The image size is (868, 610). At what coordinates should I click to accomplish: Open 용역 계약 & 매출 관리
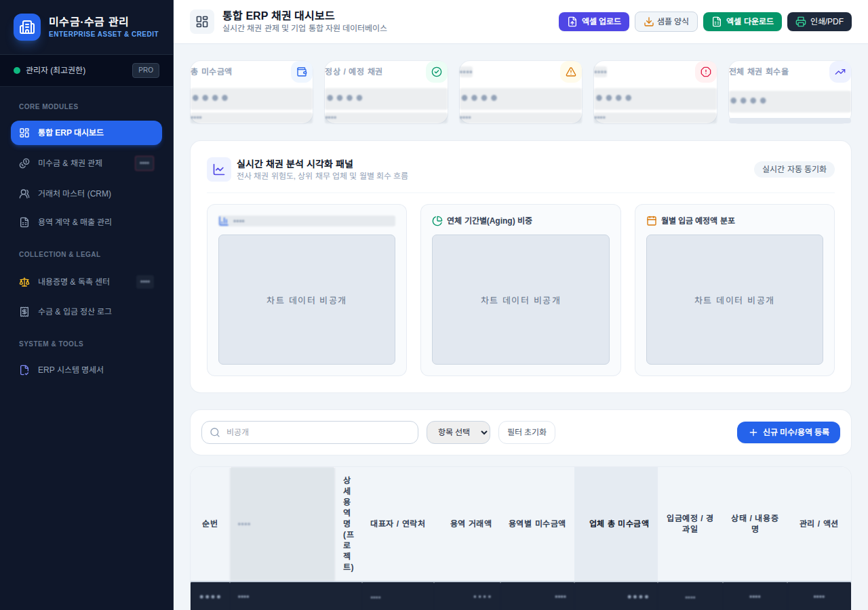click(86, 222)
